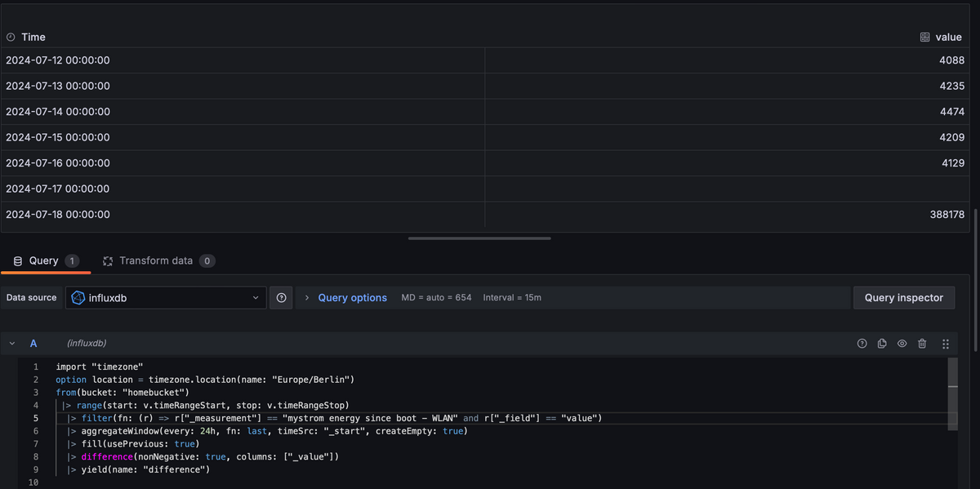Click the value cell 388178
The width and height of the screenshot is (980, 489).
[728, 215]
